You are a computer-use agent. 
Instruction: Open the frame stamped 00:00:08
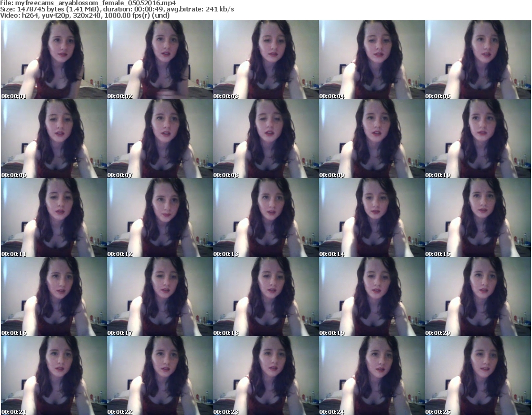tap(265, 139)
